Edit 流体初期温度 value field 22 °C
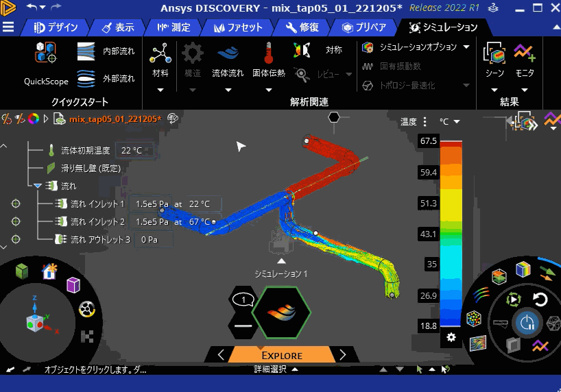This screenshot has width=561, height=392. click(134, 151)
